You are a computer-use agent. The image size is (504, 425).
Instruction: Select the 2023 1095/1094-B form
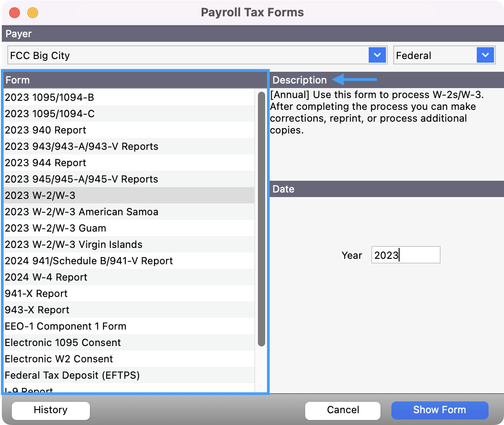tap(49, 97)
